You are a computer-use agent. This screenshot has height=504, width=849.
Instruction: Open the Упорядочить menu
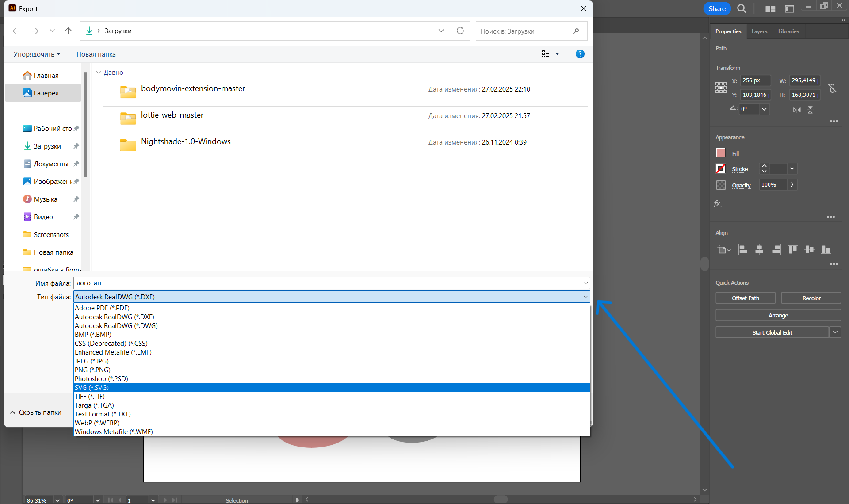pyautogui.click(x=37, y=54)
